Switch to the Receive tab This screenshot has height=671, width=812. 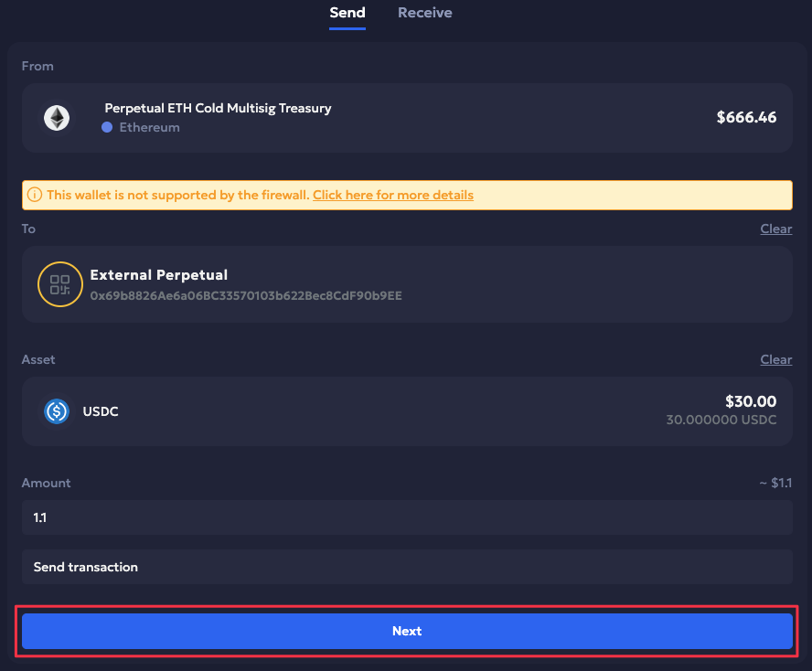pos(424,13)
